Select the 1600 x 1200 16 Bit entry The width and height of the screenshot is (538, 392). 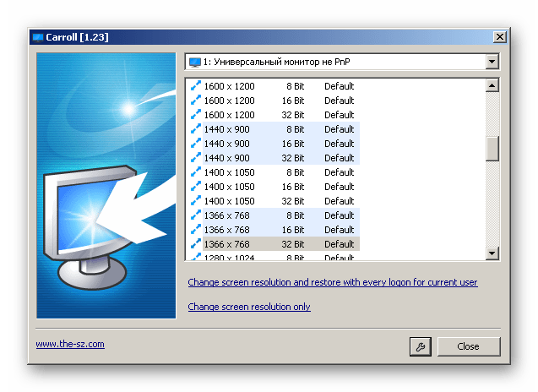click(x=272, y=101)
